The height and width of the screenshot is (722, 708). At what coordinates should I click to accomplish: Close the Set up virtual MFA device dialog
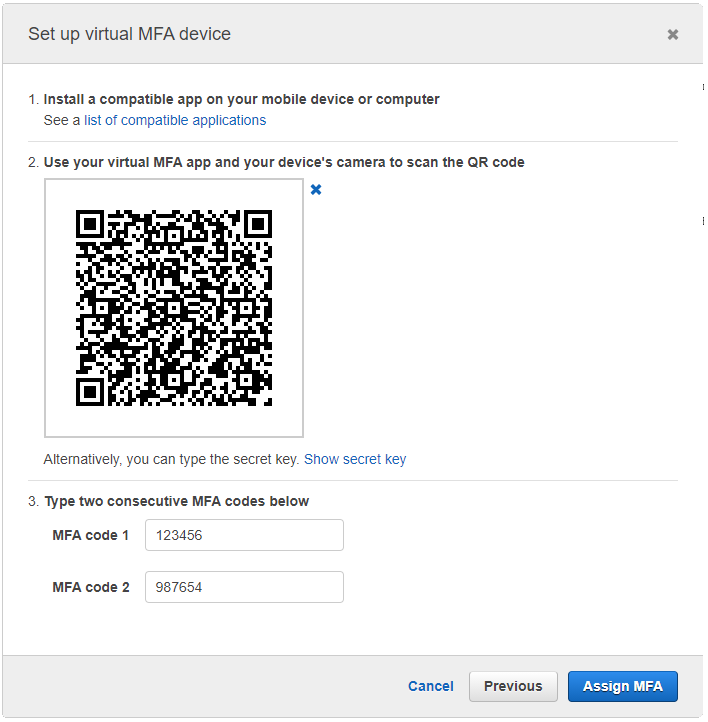tap(673, 35)
